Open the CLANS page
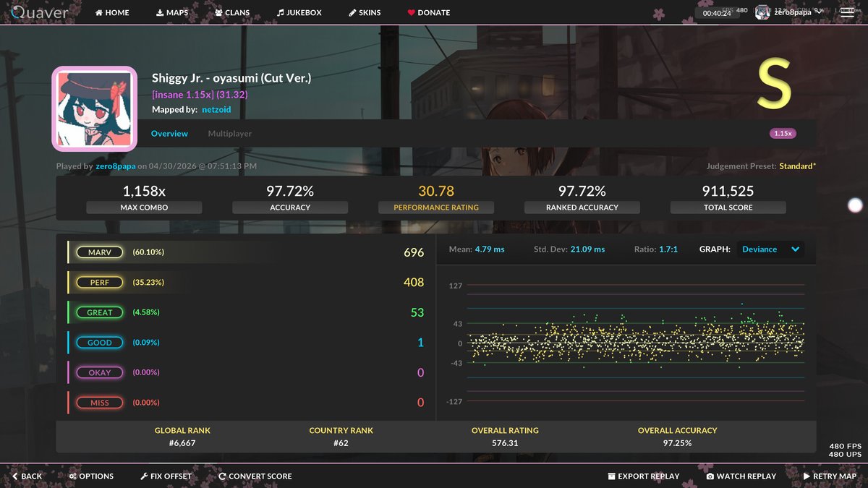Viewport: 868px width, 488px height. point(232,13)
